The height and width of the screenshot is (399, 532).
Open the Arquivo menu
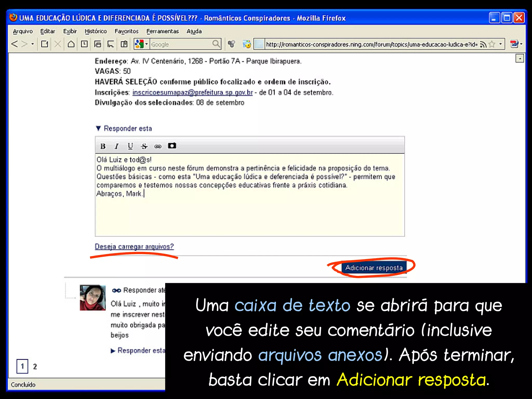click(23, 31)
